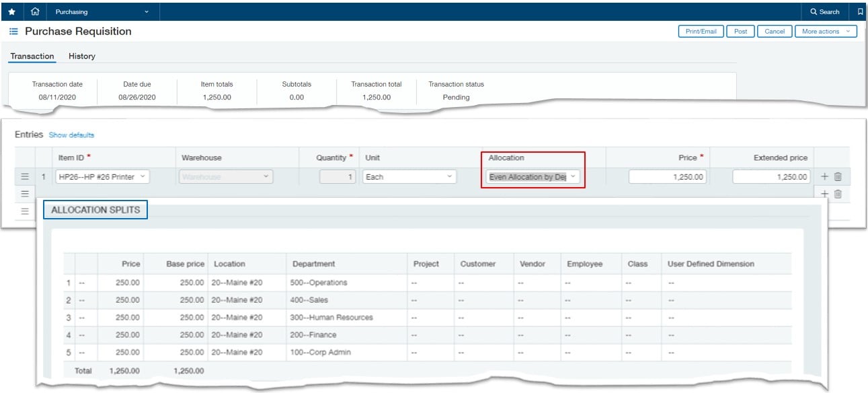Go to the home icon
The image size is (868, 393).
click(x=35, y=11)
